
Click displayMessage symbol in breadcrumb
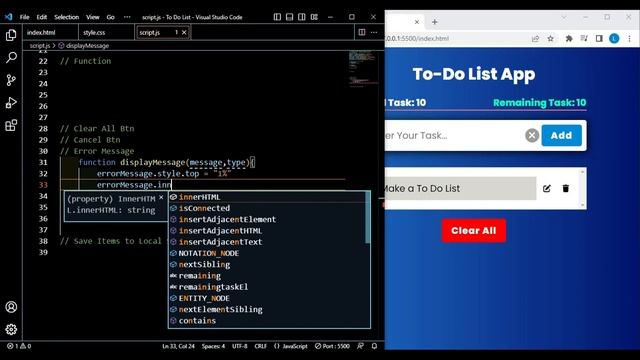(84, 45)
